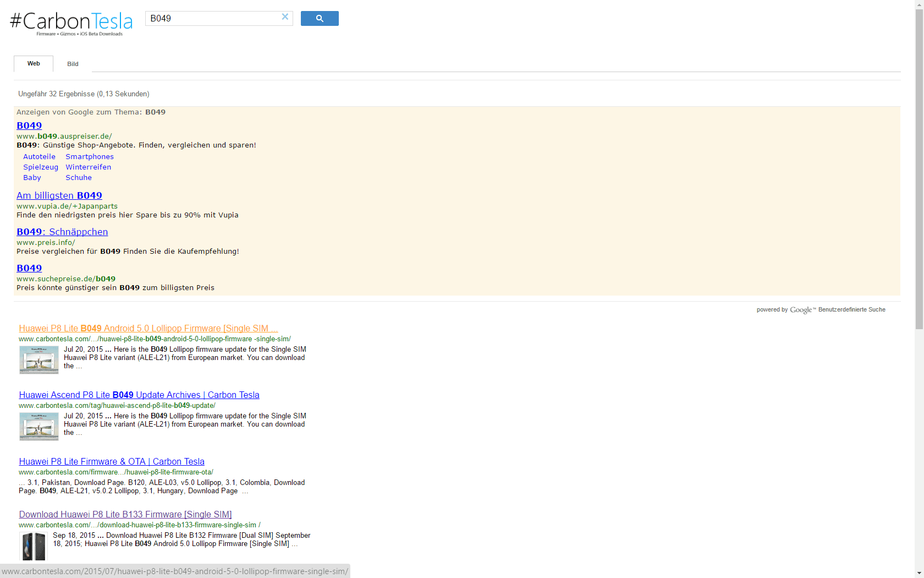Click the scrollbar up arrow
The width and height of the screenshot is (924, 578).
(919, 4)
